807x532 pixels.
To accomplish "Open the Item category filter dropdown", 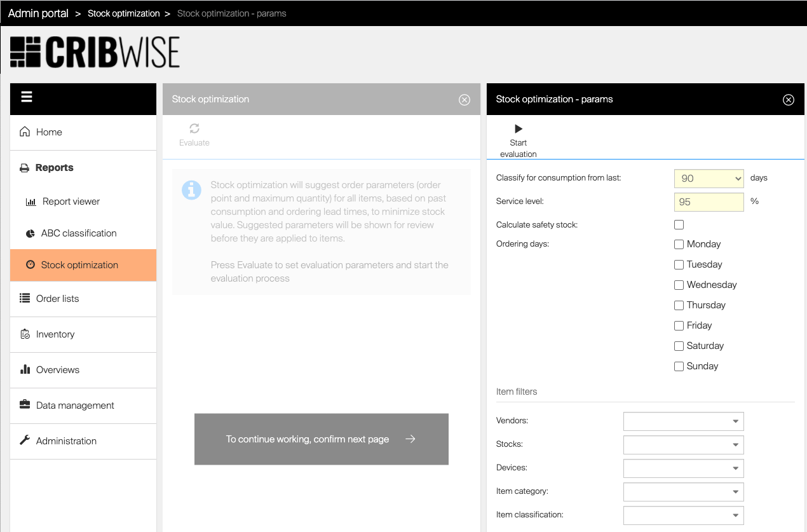I will tap(683, 491).
